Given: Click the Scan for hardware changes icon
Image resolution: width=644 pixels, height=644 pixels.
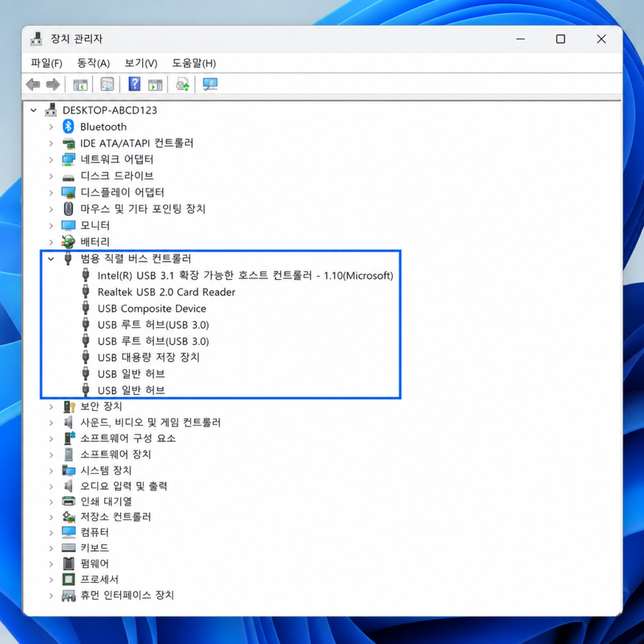Looking at the screenshot, I should 210,85.
